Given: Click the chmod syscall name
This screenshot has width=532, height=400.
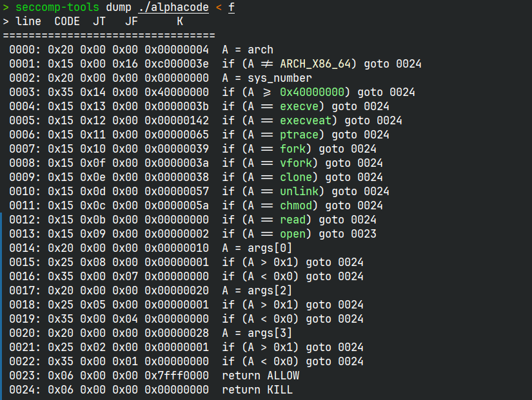Looking at the screenshot, I should tap(296, 205).
